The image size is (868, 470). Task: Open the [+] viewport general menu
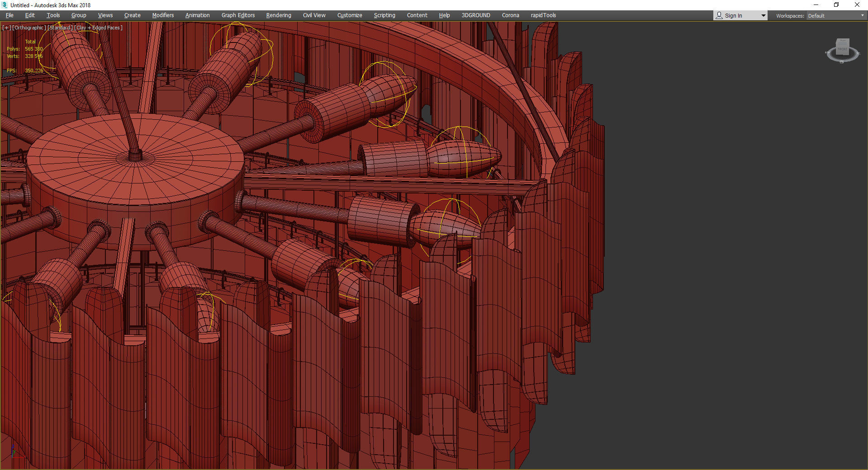coord(6,28)
